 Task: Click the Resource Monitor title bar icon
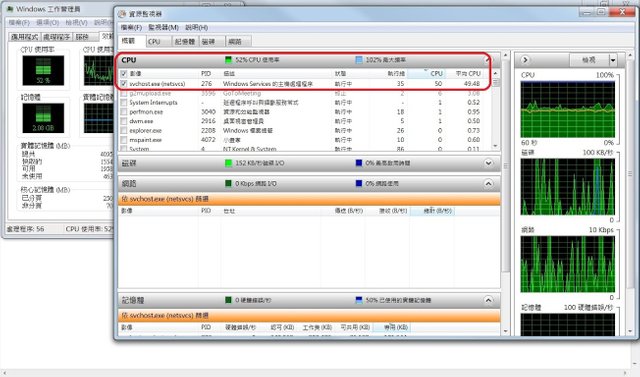122,14
